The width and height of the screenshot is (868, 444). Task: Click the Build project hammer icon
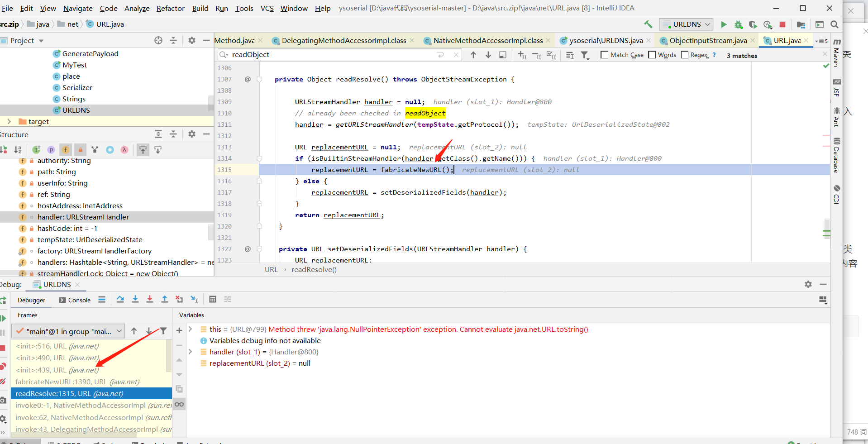pyautogui.click(x=648, y=24)
